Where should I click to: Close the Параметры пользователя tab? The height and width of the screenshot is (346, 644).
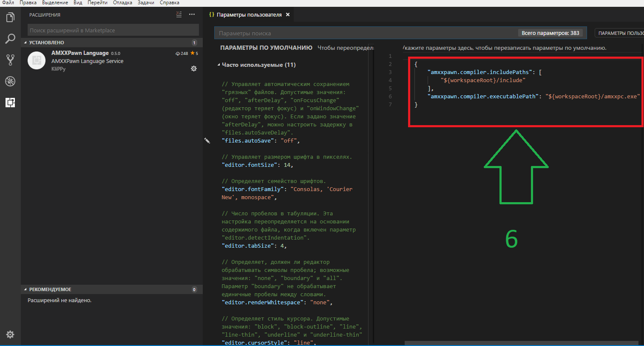click(x=288, y=14)
